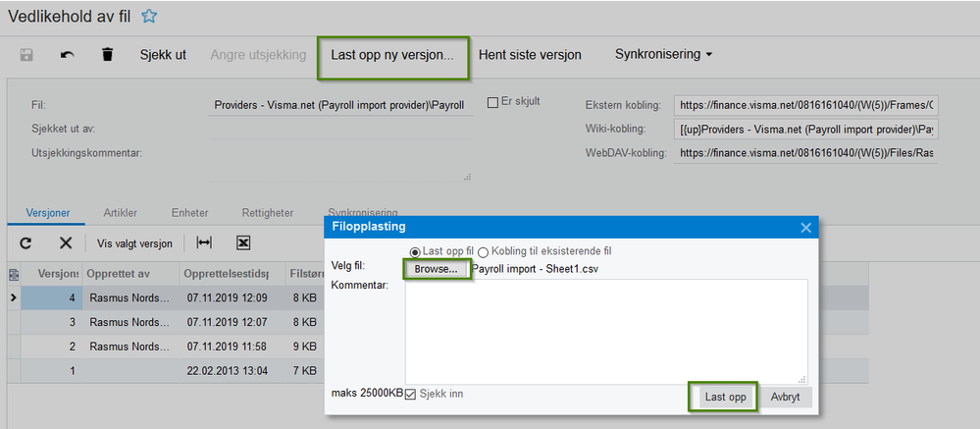
Task: Click the delete trash can icon
Action: click(x=107, y=55)
